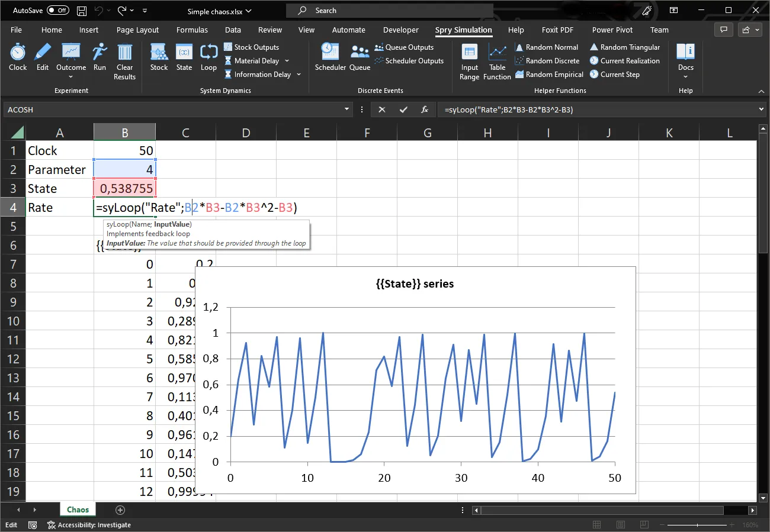Screen dimensions: 770x532
Task: Confirm the formula with the checkmark button
Action: (x=403, y=109)
